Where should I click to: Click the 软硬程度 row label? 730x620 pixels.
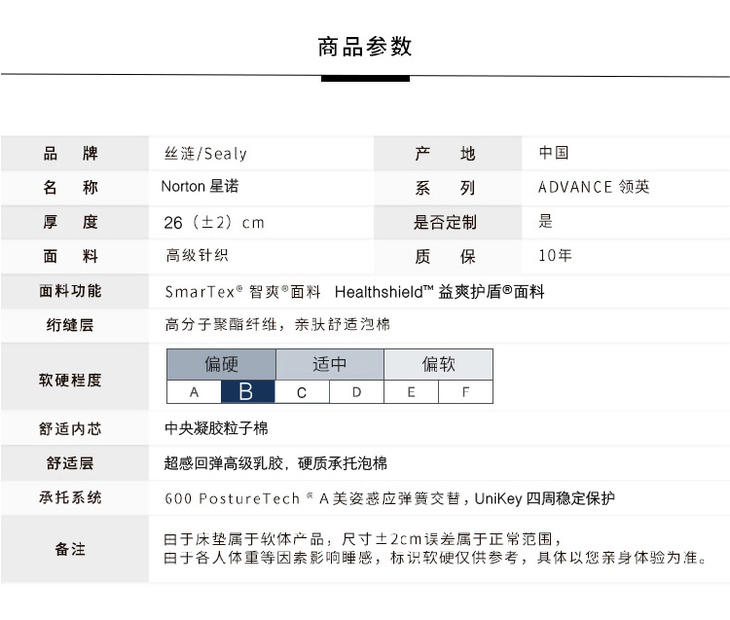coord(70,380)
